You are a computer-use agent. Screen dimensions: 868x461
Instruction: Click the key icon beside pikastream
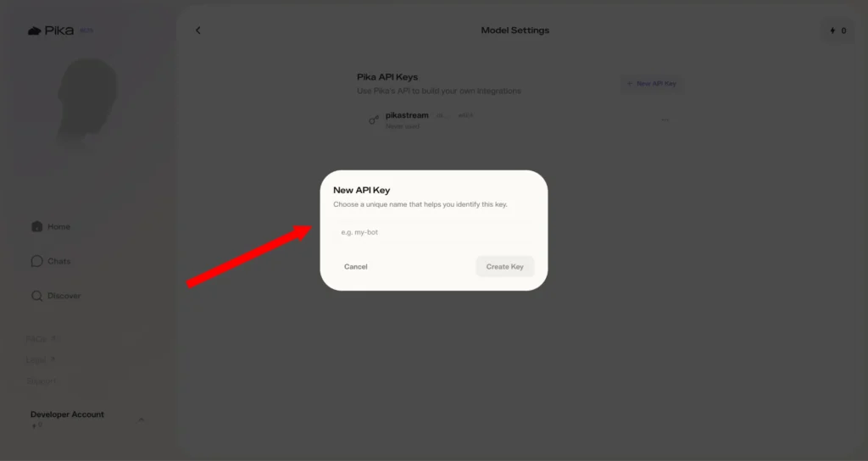click(x=374, y=120)
